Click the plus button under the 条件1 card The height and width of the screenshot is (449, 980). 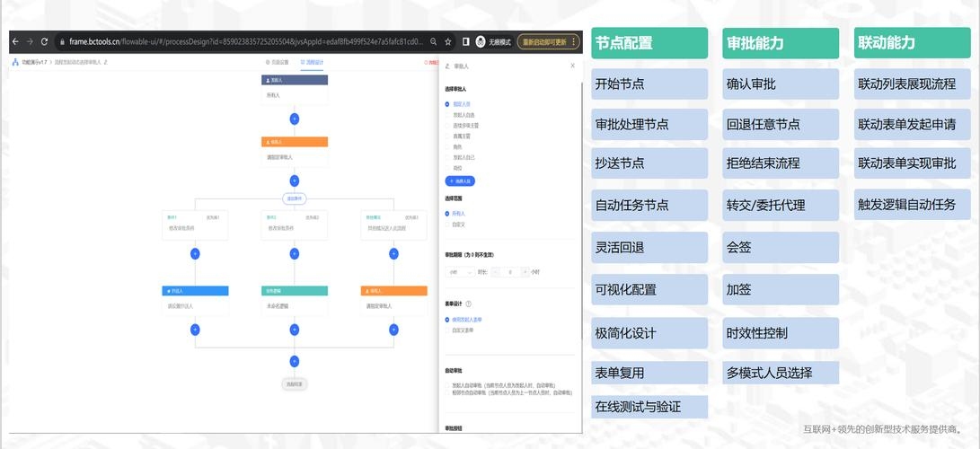195,253
